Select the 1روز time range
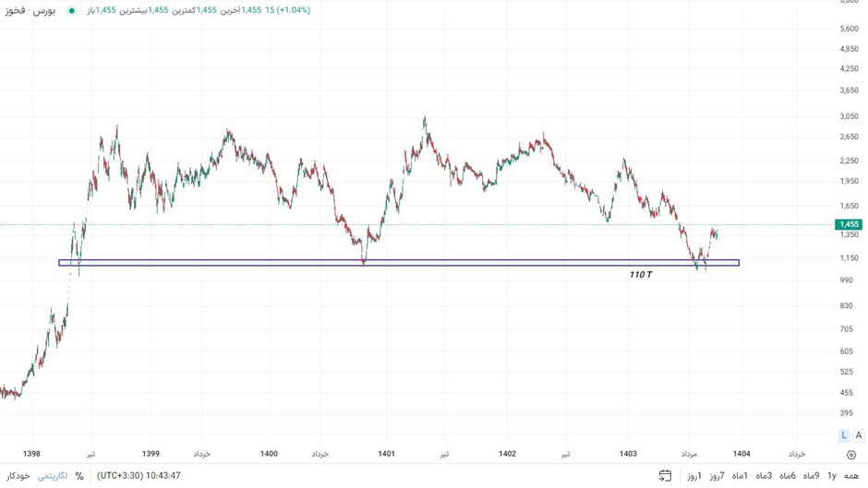 pos(693,476)
